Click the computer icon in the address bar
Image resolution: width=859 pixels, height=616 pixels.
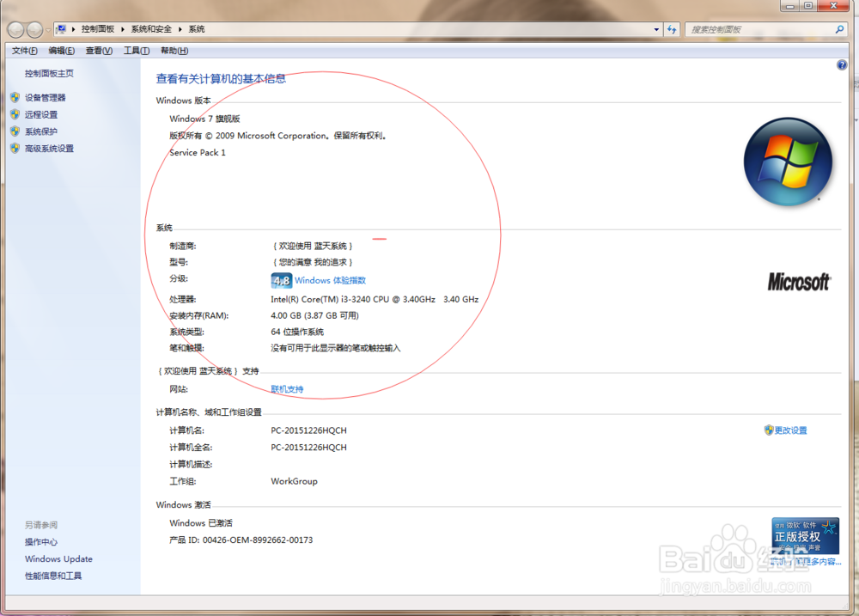pos(61,29)
